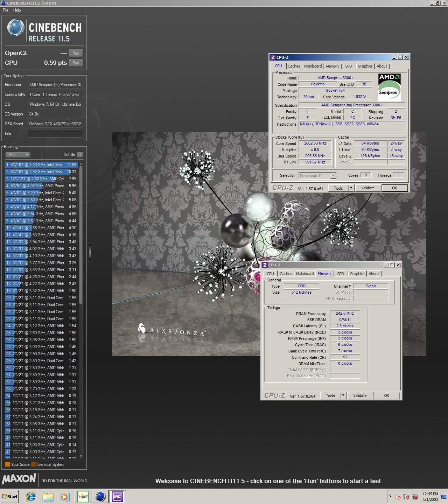Click the Your Score orange legend swatch

[7, 464]
